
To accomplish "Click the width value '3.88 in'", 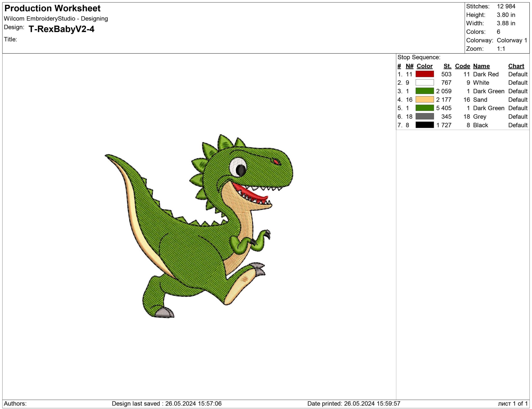I will point(506,23).
